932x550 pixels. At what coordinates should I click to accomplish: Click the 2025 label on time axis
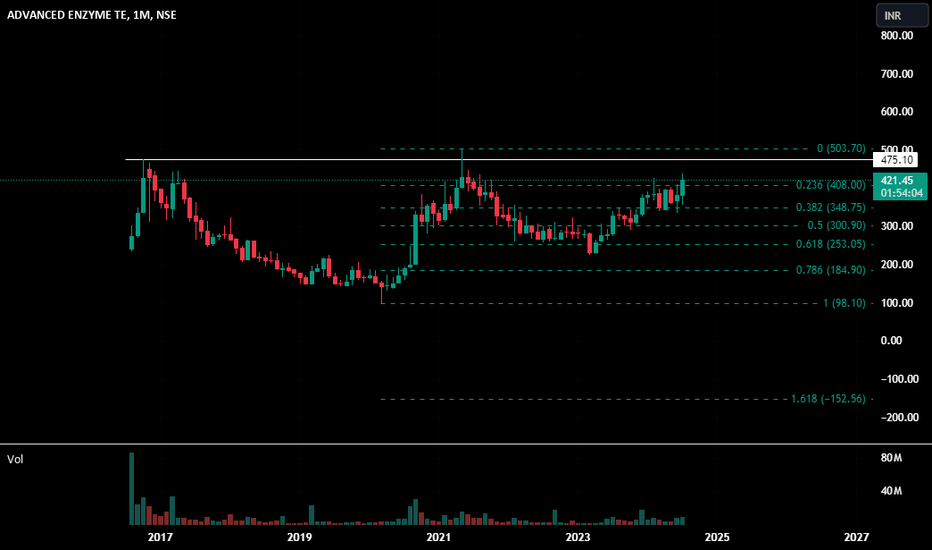717,537
